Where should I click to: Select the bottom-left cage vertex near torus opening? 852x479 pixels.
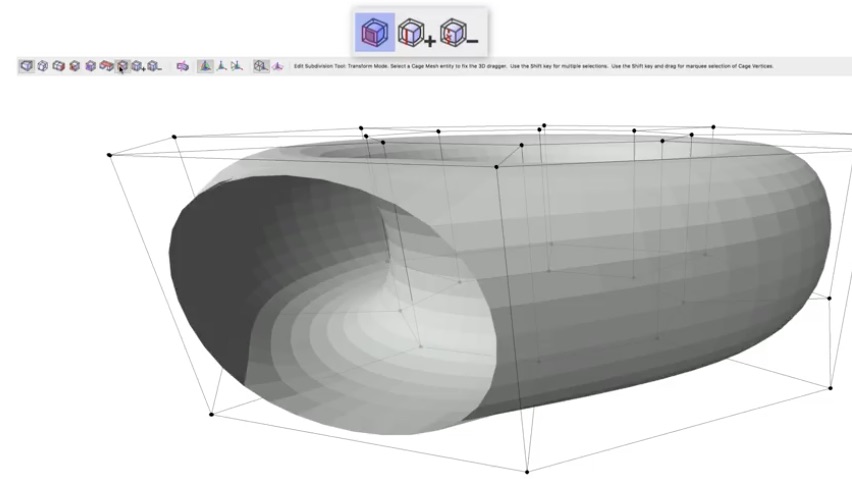click(x=211, y=414)
